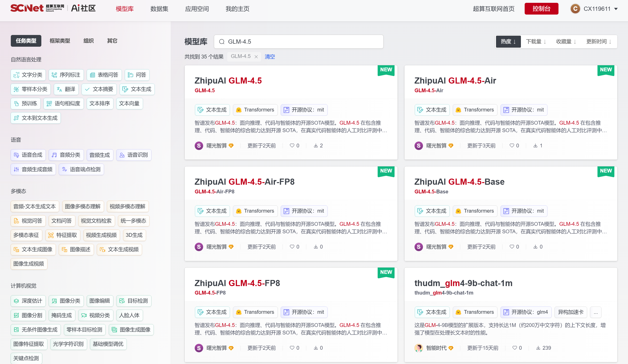Click the model search input field
Screen dimensions: 628x364
pyautogui.click(x=298, y=42)
